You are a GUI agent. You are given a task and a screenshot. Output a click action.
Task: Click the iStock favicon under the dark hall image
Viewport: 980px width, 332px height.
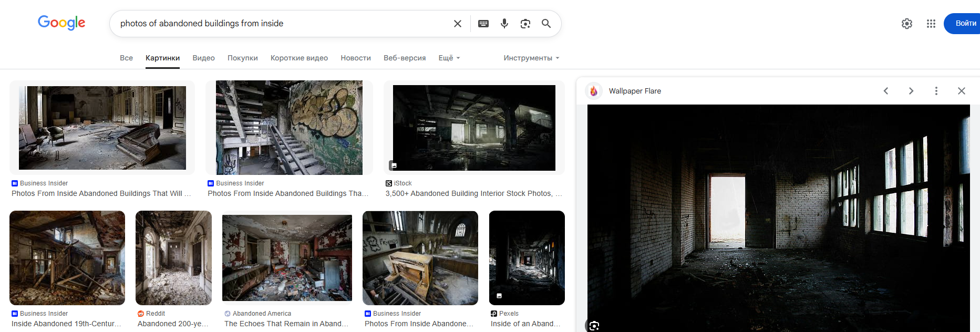(x=389, y=183)
